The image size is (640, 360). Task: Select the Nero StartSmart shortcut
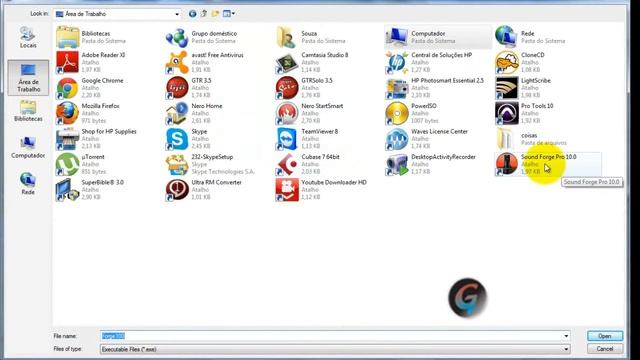310,113
